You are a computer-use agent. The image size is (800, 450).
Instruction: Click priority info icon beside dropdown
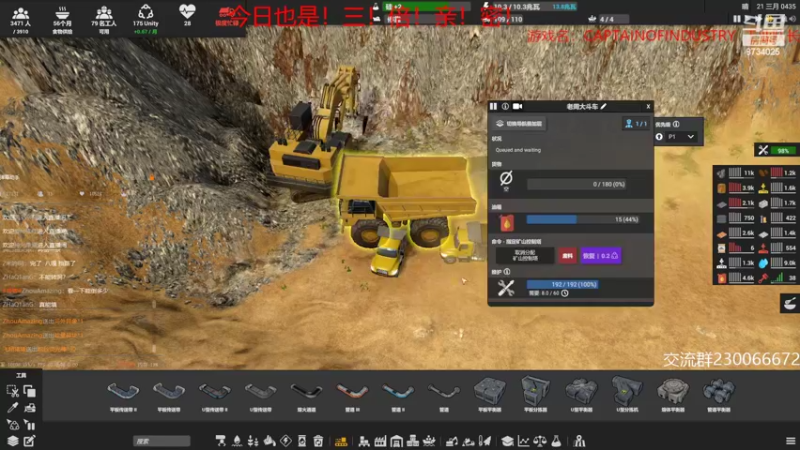[x=676, y=124]
